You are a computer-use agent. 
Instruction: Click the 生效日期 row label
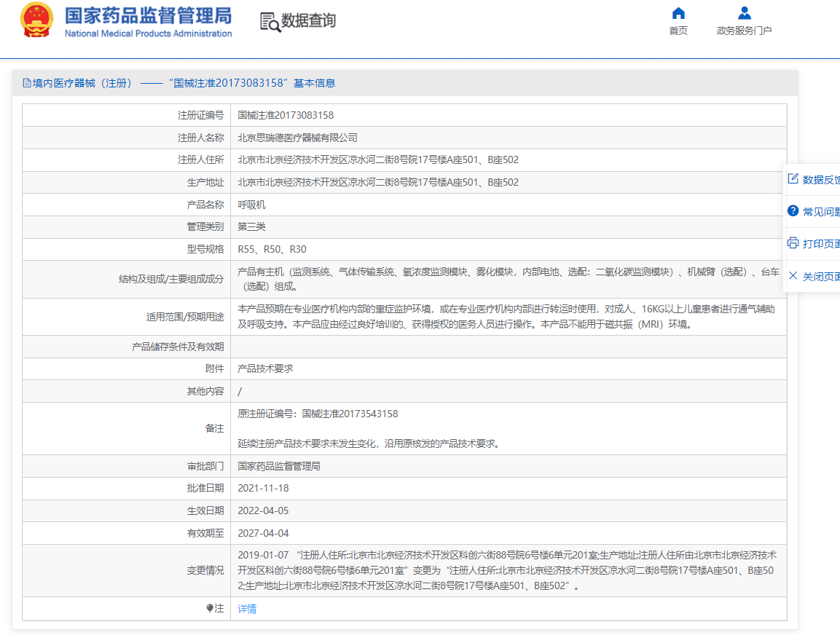[205, 510]
